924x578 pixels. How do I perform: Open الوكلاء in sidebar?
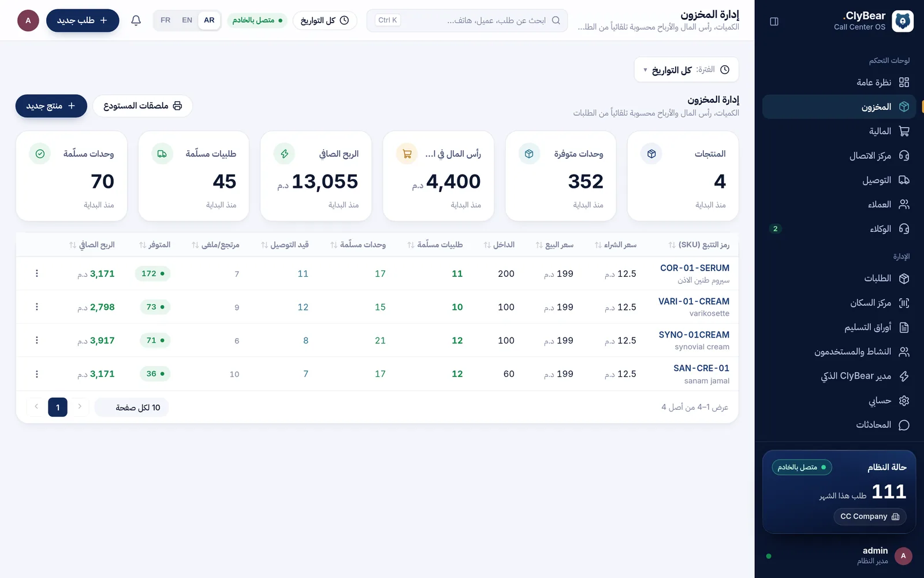(839, 229)
